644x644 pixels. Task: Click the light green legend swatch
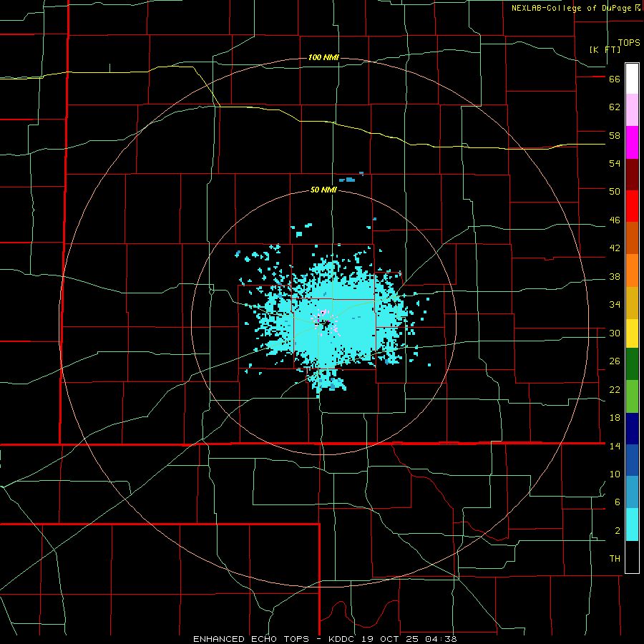(x=632, y=396)
